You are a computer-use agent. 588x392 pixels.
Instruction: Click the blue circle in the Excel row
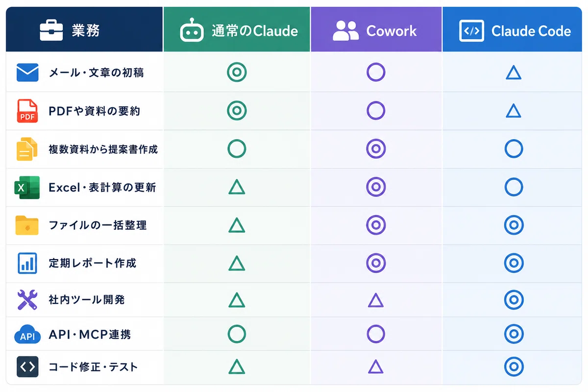pyautogui.click(x=514, y=187)
